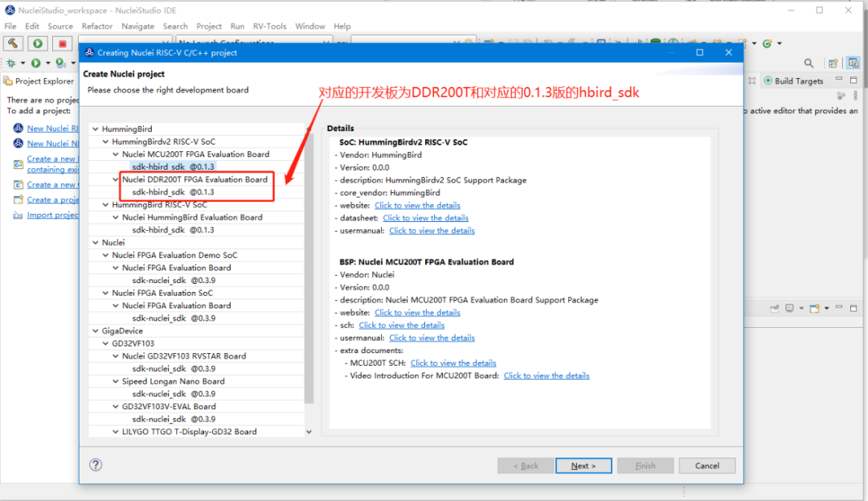This screenshot has width=868, height=501.
Task: Open the search magnifier in the top-right toolbar
Action: 809,63
